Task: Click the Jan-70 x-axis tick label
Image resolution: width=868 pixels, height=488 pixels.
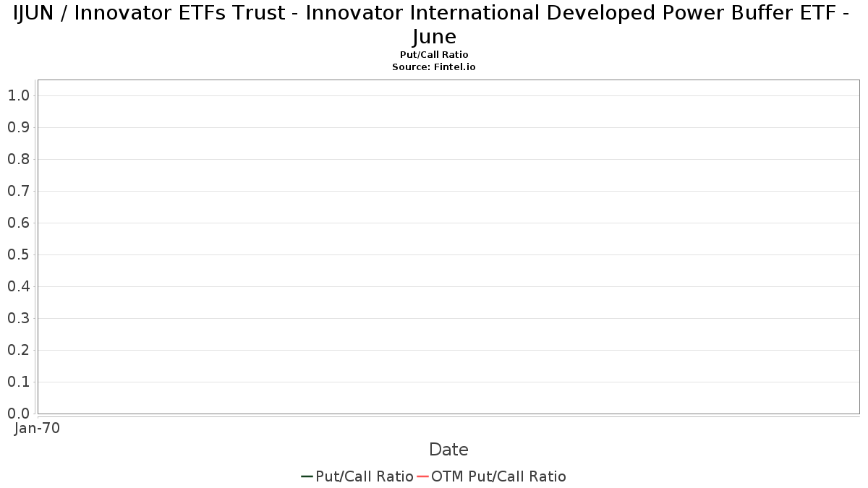Action: pos(38,428)
